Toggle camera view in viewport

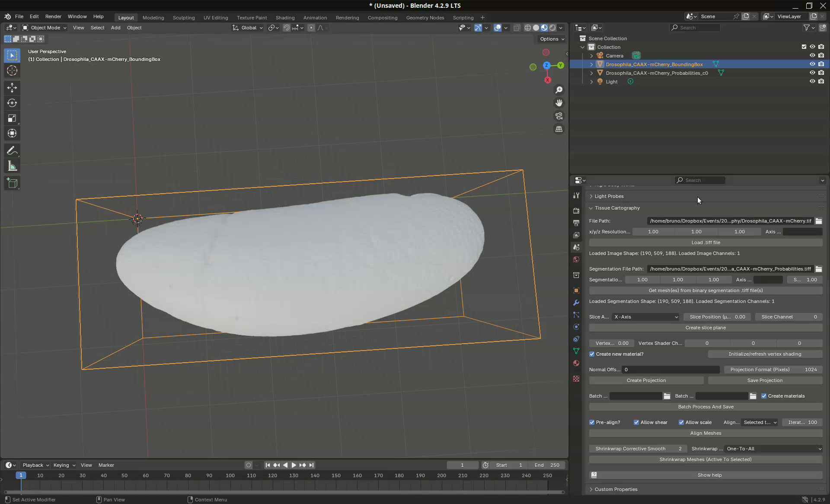click(559, 116)
